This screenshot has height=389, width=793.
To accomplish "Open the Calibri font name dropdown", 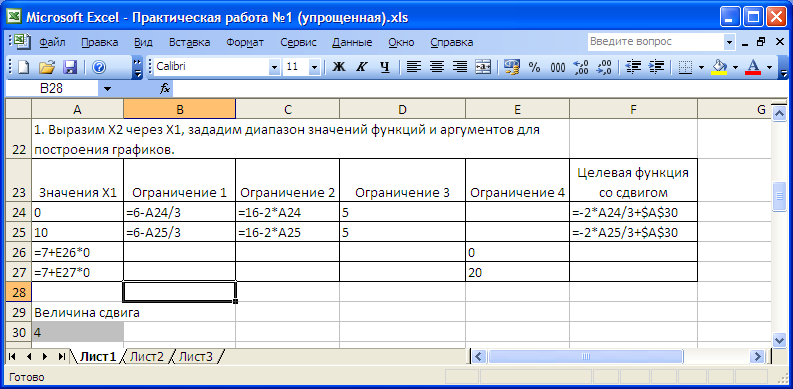I will pyautogui.click(x=275, y=67).
